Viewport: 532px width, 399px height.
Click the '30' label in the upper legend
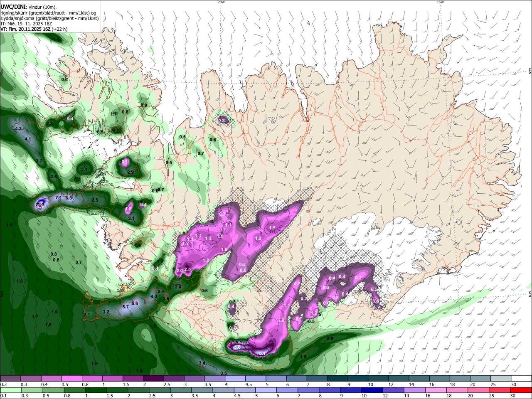pyautogui.click(x=514, y=384)
